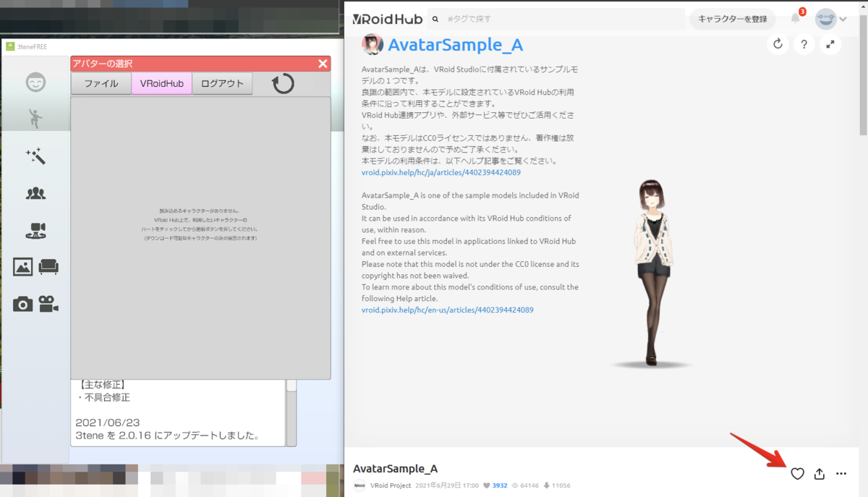
Task: Take a screenshot using the camera icon
Action: (23, 305)
